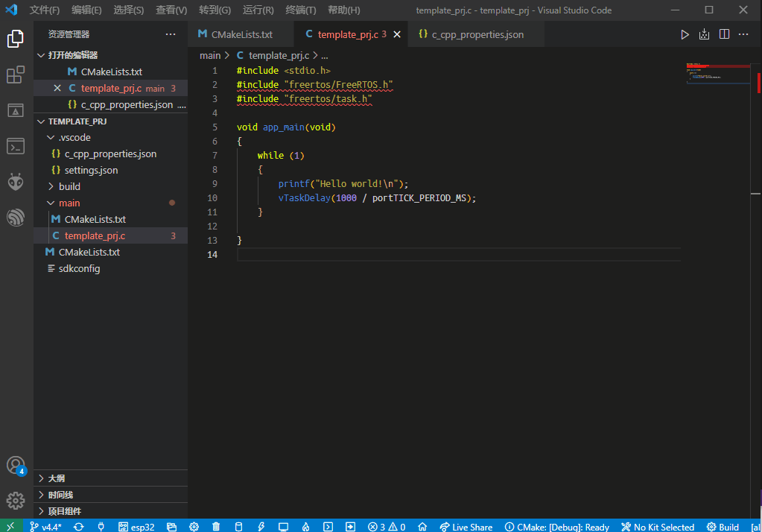Image resolution: width=762 pixels, height=532 pixels.
Task: Close template_prj.c editor tab
Action: tap(397, 34)
